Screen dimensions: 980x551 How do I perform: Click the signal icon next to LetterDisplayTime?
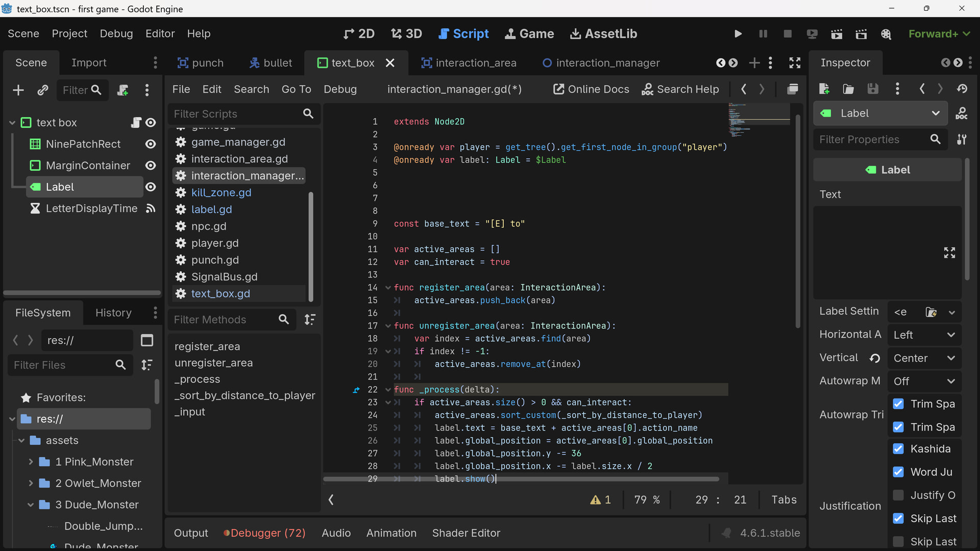pos(151,208)
